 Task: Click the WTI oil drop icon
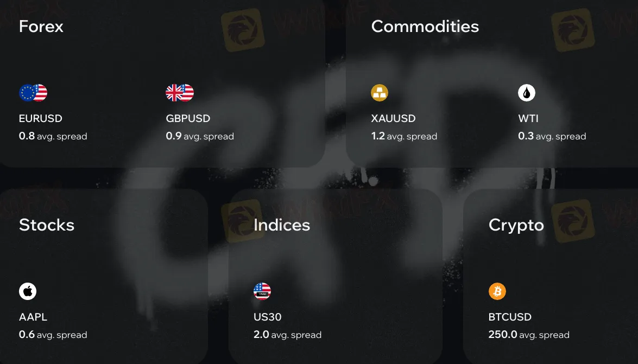[527, 93]
